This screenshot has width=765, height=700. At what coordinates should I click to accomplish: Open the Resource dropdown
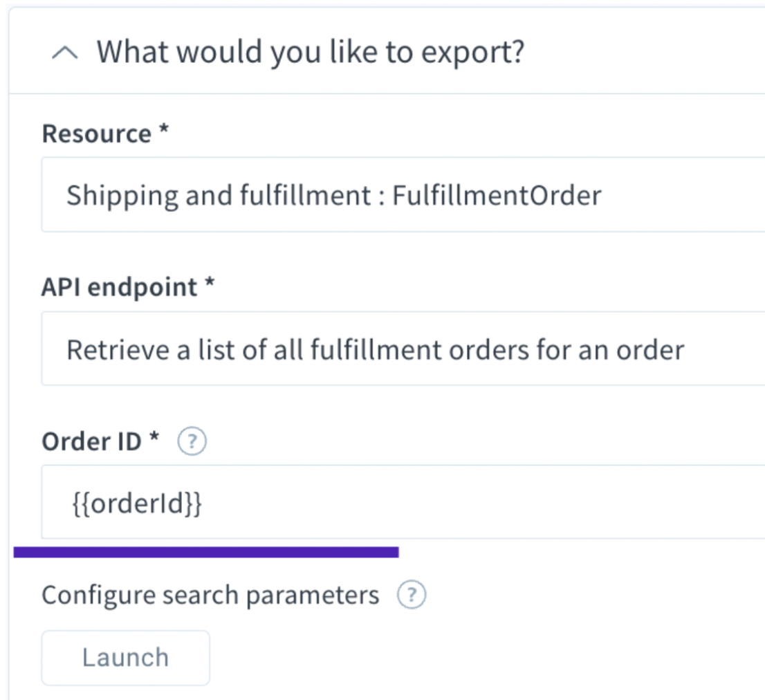(x=403, y=194)
